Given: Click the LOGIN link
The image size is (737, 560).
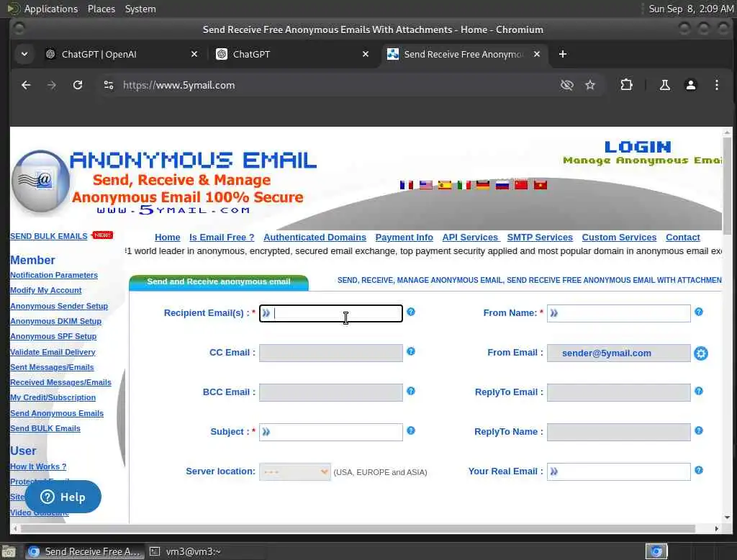Looking at the screenshot, I should [x=638, y=147].
